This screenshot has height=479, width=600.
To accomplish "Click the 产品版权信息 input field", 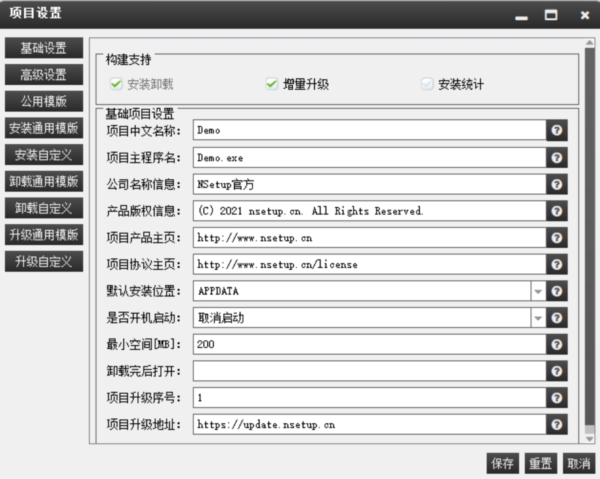I will (370, 211).
